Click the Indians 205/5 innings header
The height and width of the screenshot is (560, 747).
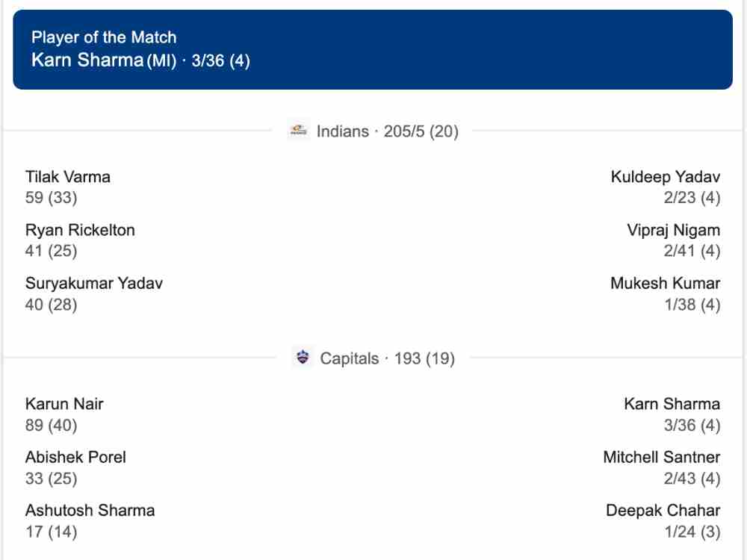pyautogui.click(x=387, y=131)
